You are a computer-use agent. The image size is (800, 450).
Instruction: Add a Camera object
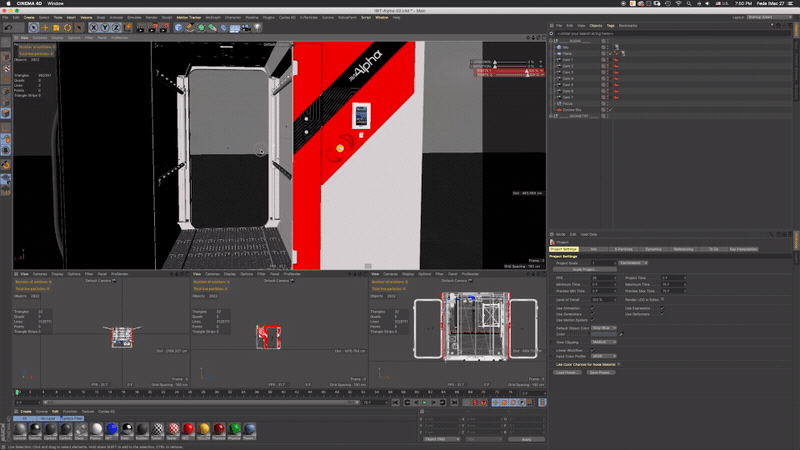(x=246, y=28)
